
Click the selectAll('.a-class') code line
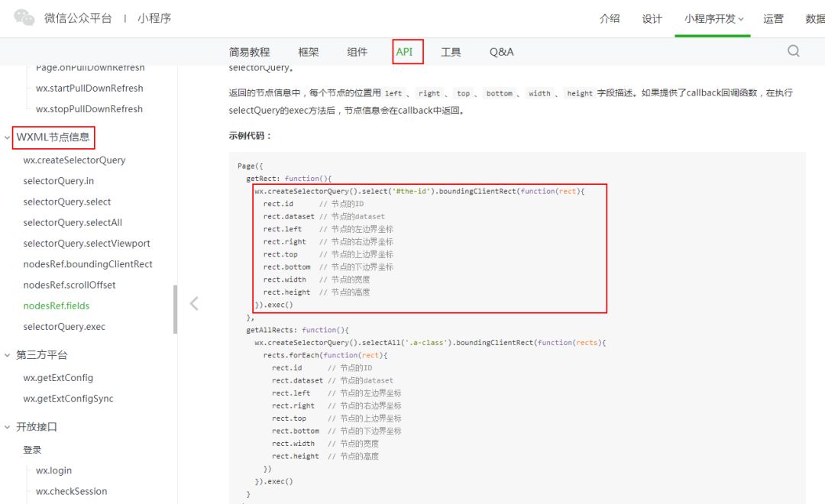click(430, 342)
